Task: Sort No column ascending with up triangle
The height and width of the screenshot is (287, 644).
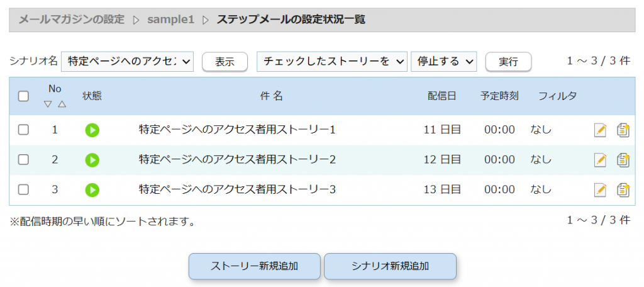Action: [x=62, y=104]
